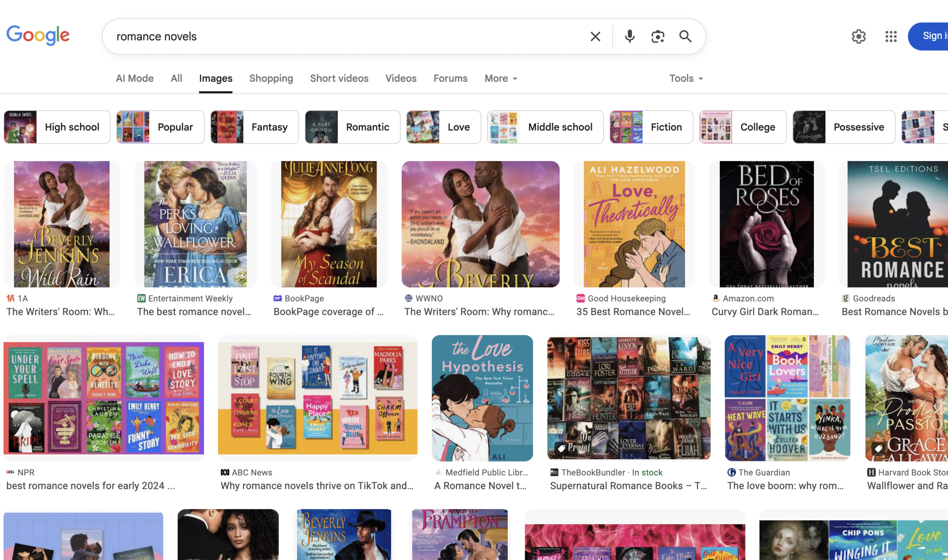Open 'The best romance novel...' link
The image size is (948, 560).
coord(194,312)
